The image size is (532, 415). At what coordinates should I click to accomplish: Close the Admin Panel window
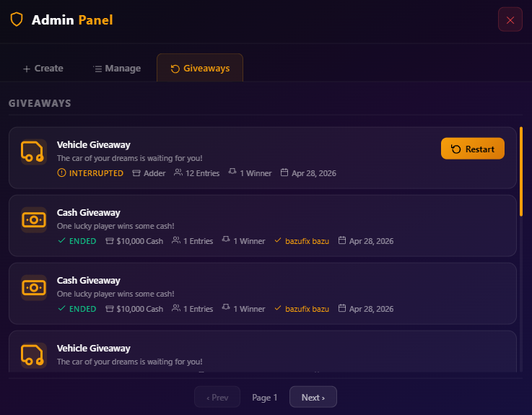510,19
